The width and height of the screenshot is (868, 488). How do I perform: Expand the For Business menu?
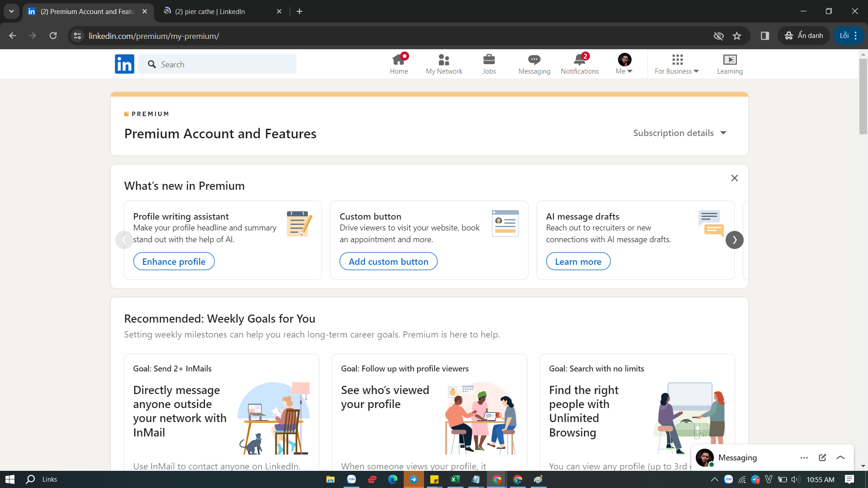(x=677, y=64)
